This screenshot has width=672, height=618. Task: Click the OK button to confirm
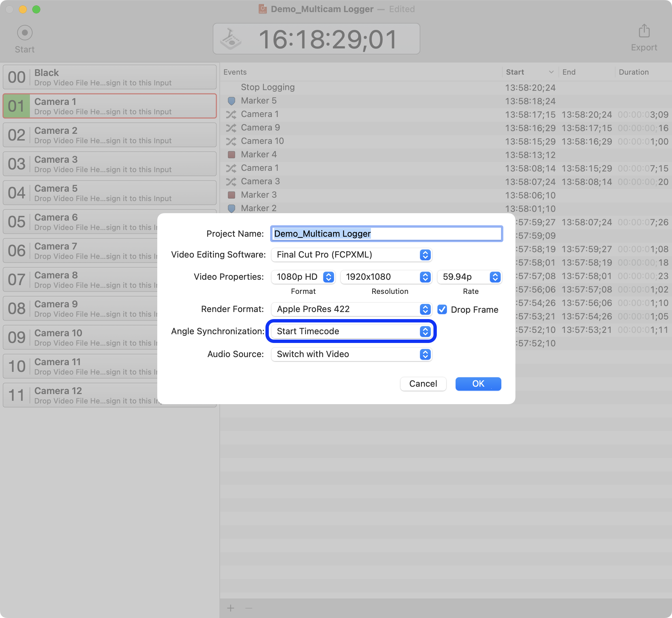(x=478, y=384)
